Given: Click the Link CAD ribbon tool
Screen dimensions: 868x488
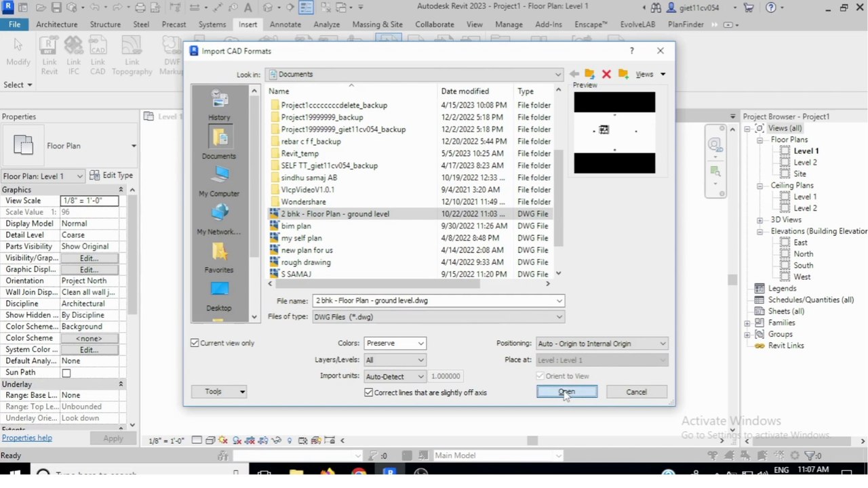Looking at the screenshot, I should coord(98,56).
